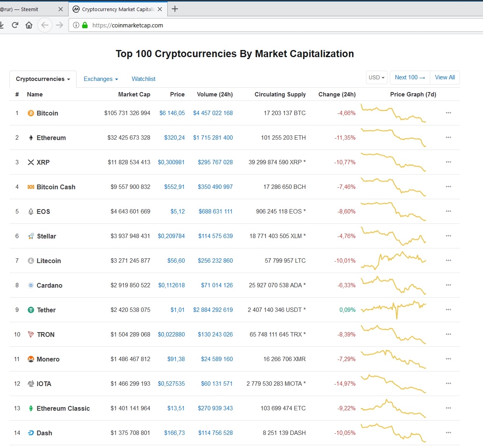Click the browser reload icon
This screenshot has width=483, height=448.
[15, 25]
